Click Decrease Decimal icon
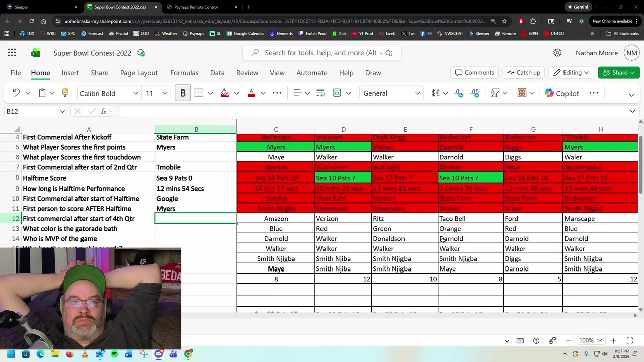 click(475, 93)
